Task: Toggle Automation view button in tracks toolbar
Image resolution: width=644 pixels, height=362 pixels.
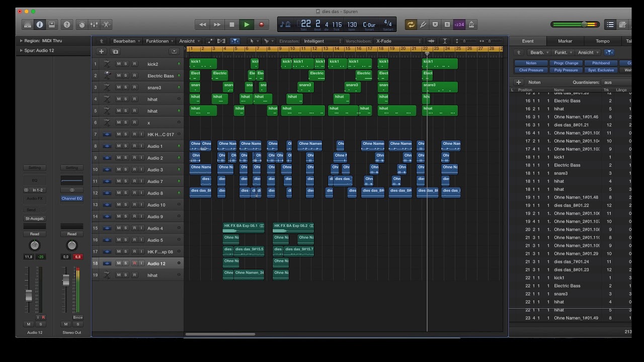Action: coord(210,41)
